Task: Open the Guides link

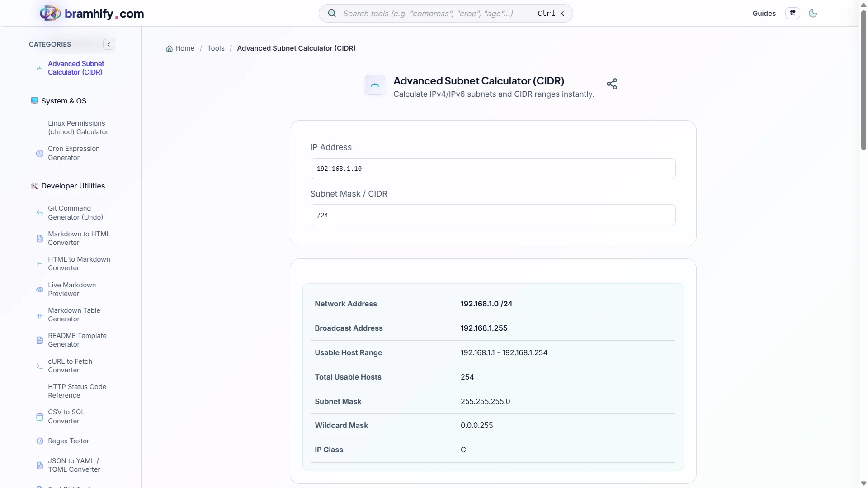Action: [x=764, y=14]
